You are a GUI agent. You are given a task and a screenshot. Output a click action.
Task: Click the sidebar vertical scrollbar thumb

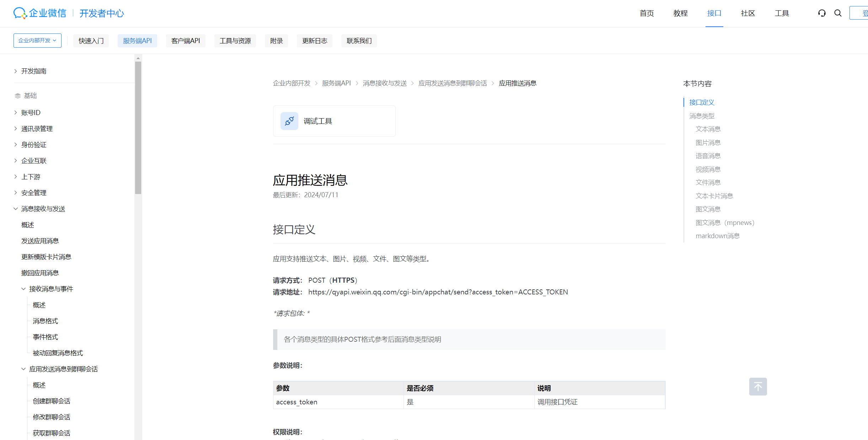[x=138, y=128]
